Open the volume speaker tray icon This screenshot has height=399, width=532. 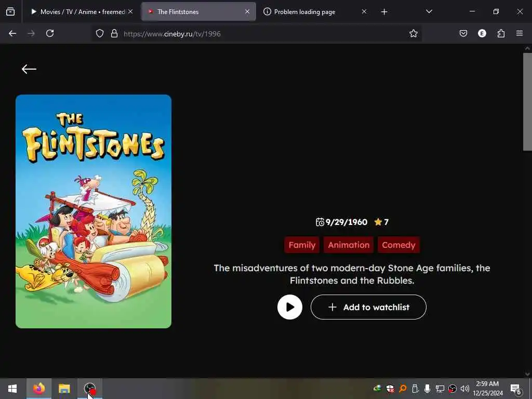(465, 389)
